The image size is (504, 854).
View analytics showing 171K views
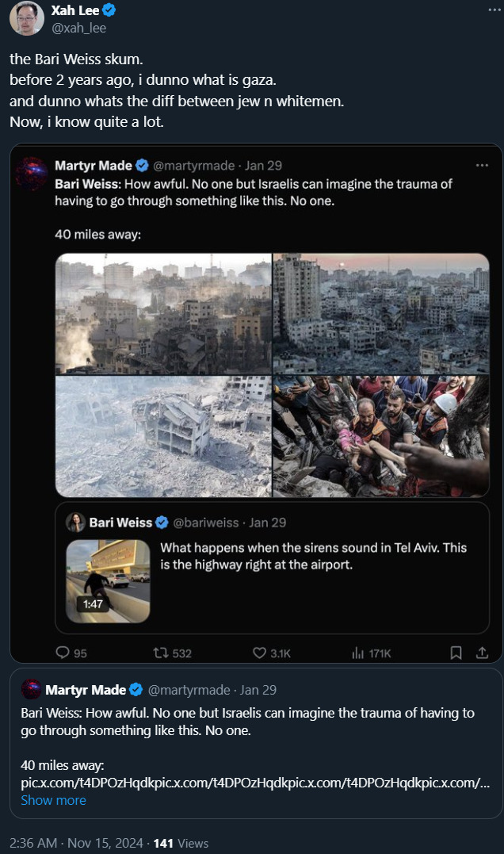click(357, 653)
